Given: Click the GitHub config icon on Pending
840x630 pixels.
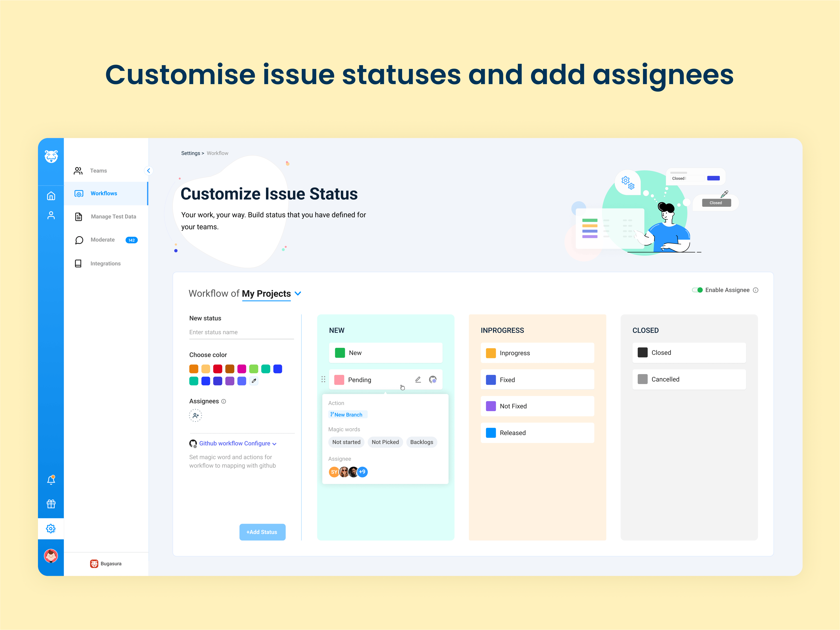Looking at the screenshot, I should pyautogui.click(x=433, y=379).
